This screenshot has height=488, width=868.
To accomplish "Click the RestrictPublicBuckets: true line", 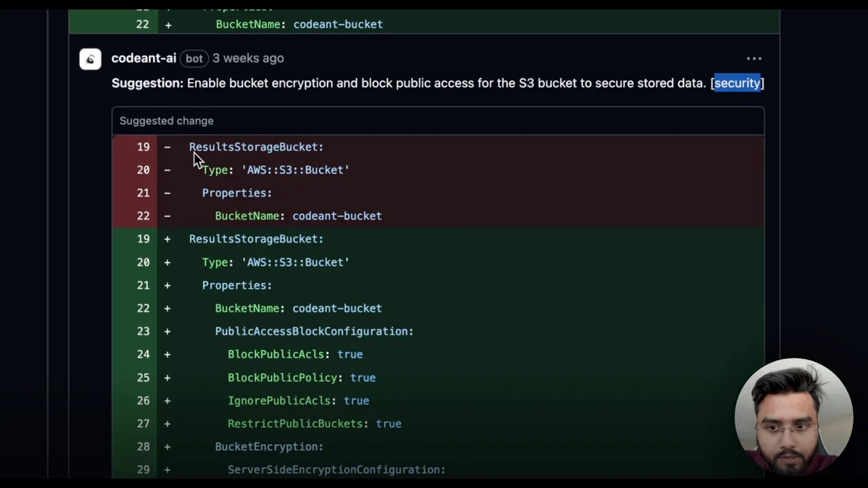I will coord(438,424).
